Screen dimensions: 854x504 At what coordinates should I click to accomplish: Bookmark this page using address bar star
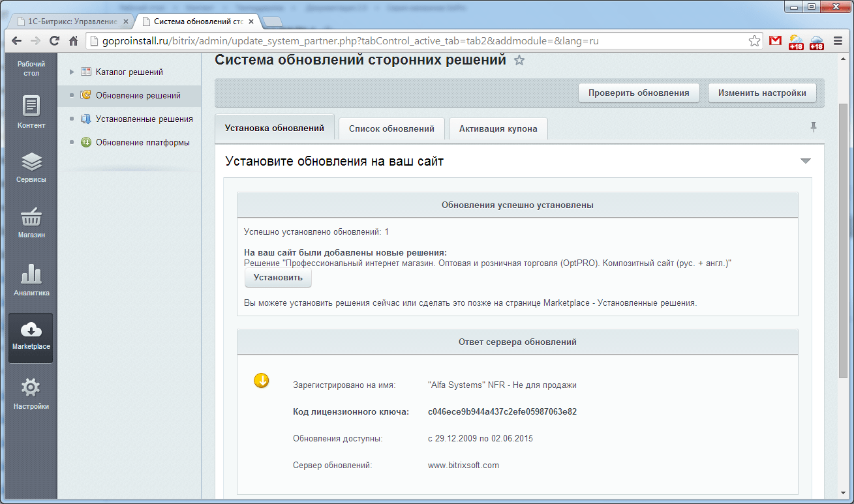click(754, 41)
